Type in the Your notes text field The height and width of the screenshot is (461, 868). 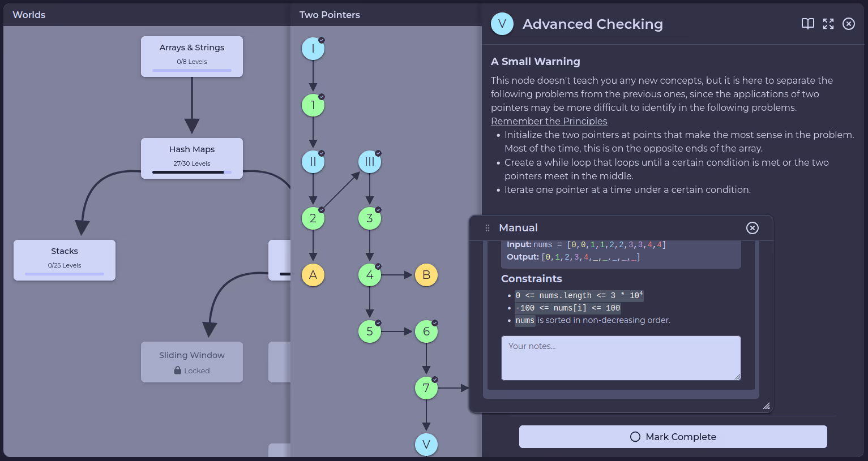(621, 358)
